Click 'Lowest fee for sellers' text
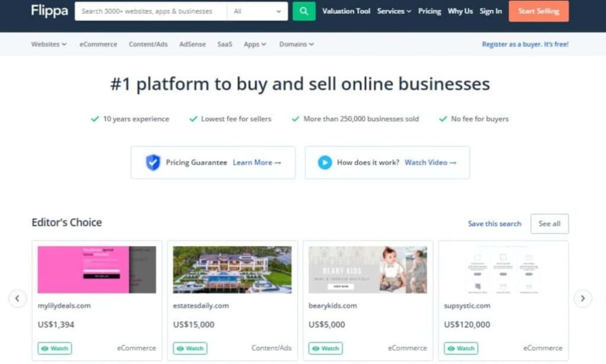This screenshot has height=364, width=606. (x=236, y=118)
